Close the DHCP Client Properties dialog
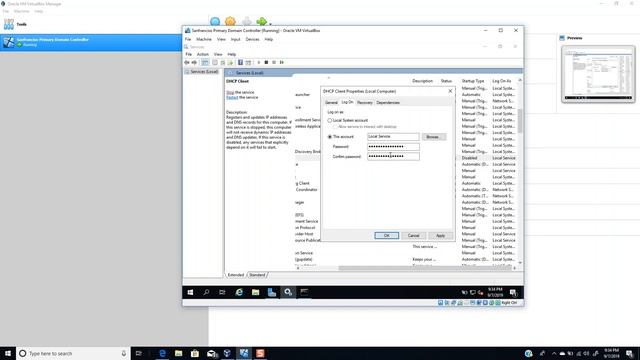640x360 pixels. 450,91
